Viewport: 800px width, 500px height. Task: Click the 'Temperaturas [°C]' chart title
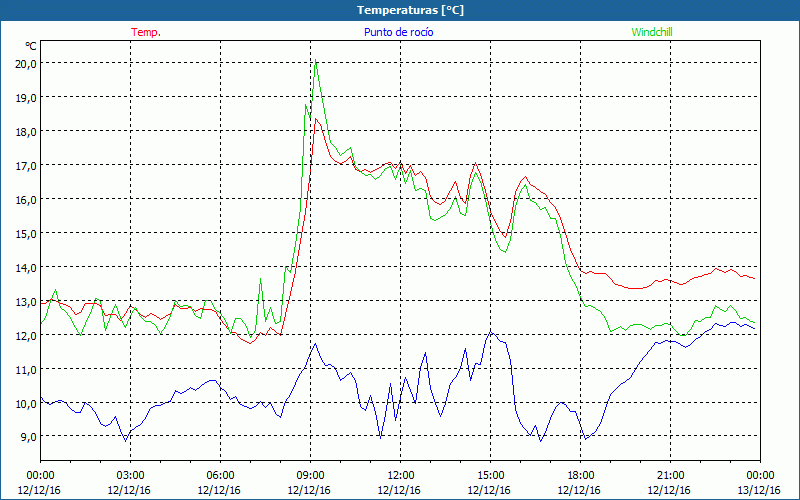(x=410, y=10)
